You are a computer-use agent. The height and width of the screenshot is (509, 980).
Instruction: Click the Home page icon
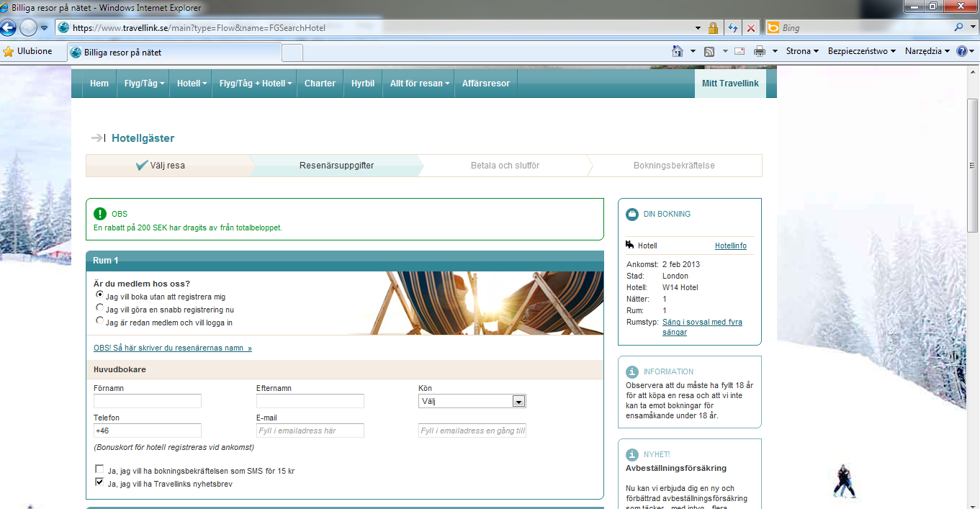click(677, 52)
